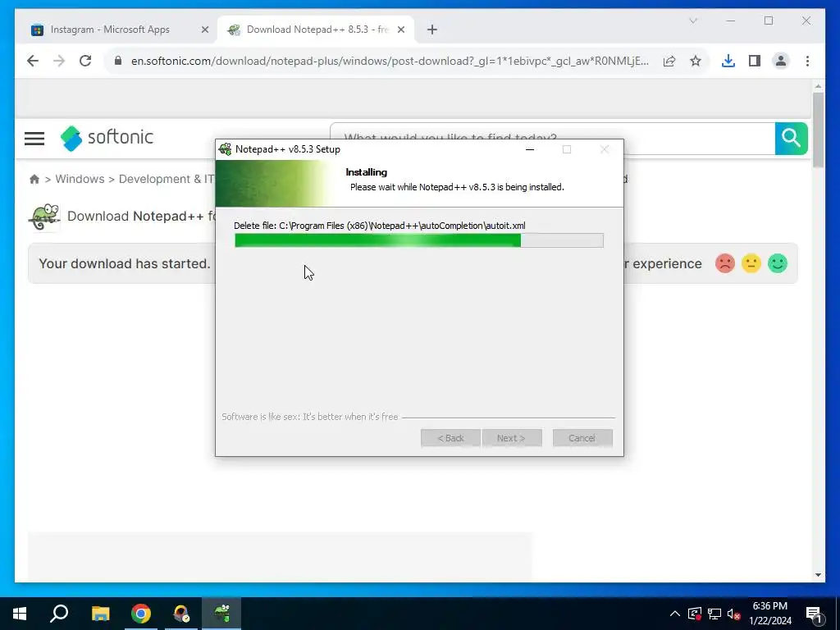Rate experience with red sad face
The height and width of the screenshot is (630, 840).
725,263
